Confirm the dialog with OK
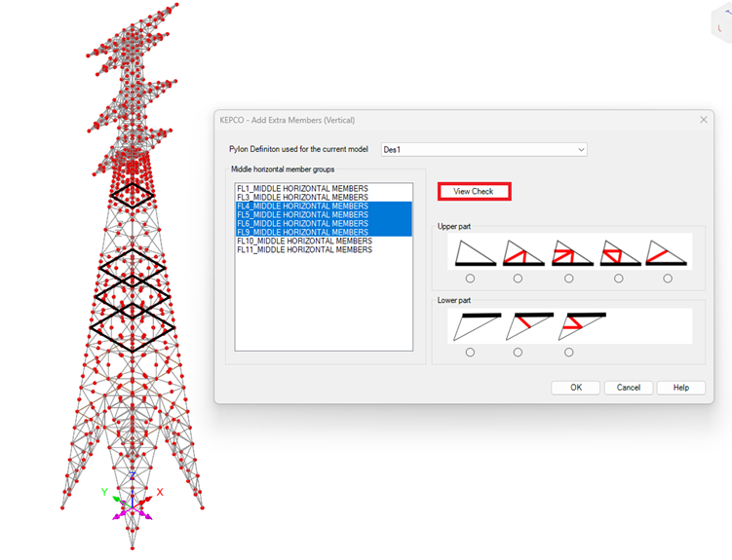Viewport: 732px width, 560px height. click(x=575, y=388)
